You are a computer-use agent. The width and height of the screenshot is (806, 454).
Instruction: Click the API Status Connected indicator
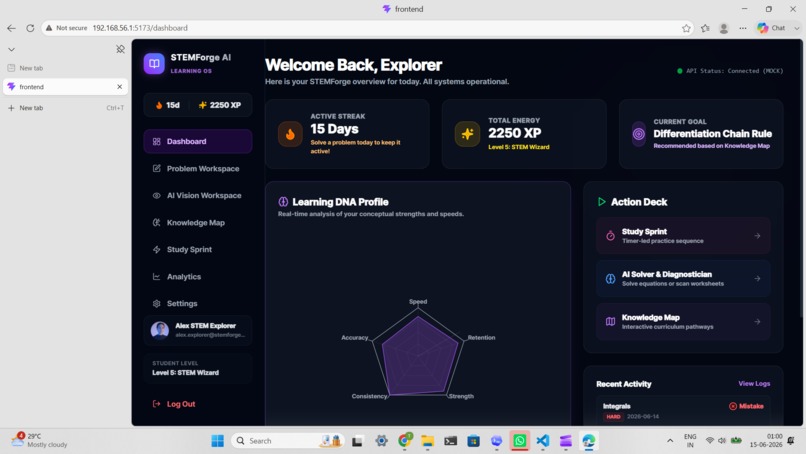(x=730, y=71)
